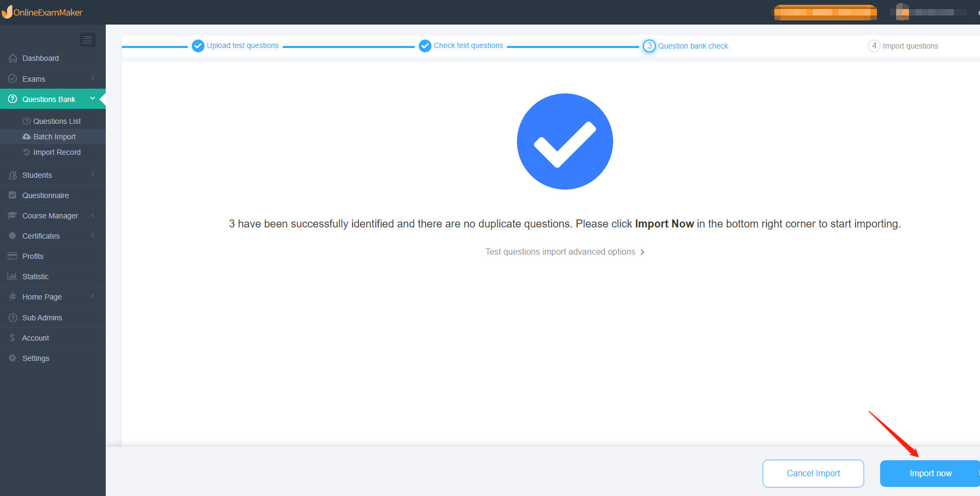Click the orange header button
Image resolution: width=980 pixels, height=496 pixels.
pyautogui.click(x=826, y=12)
